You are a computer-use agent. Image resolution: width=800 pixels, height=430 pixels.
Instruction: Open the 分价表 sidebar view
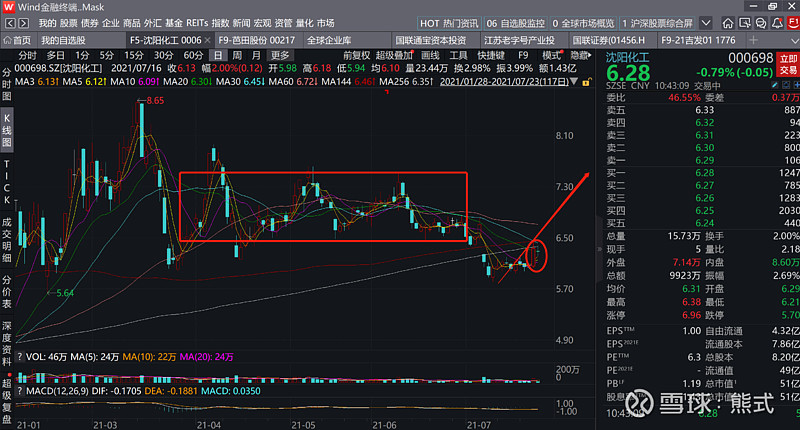[7, 292]
